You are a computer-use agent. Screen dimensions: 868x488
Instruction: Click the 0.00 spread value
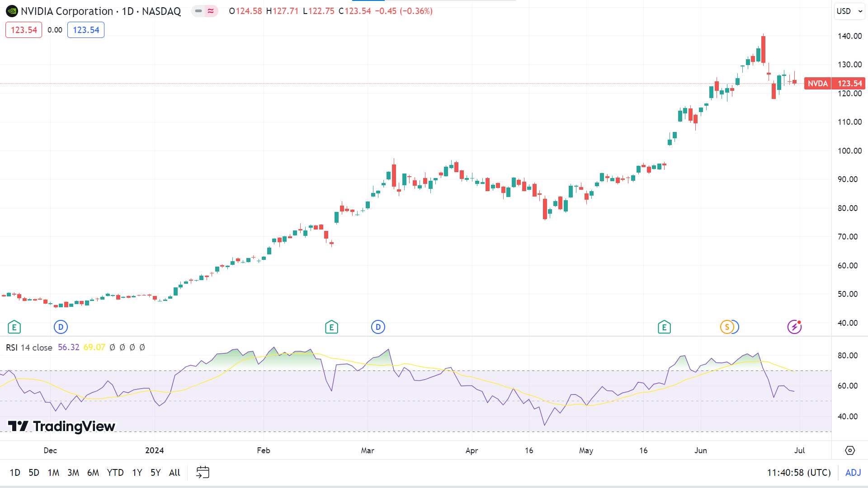click(55, 30)
